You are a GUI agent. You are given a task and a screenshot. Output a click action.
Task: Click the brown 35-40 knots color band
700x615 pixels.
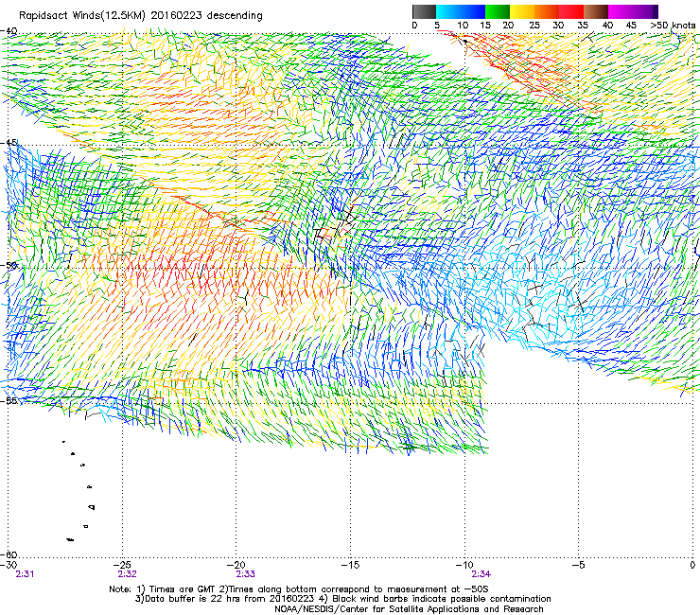(x=596, y=11)
